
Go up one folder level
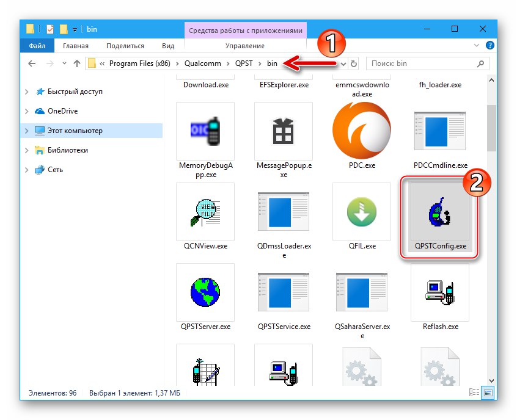click(x=77, y=63)
